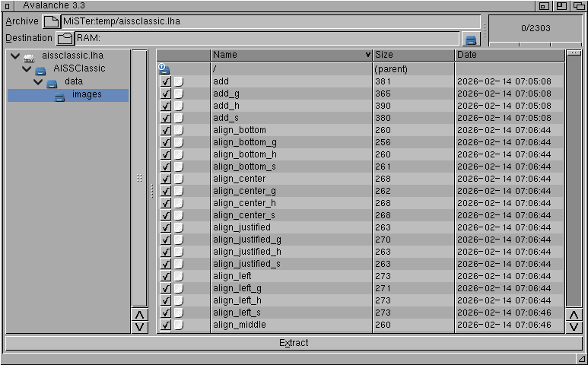The image size is (588, 365).
Task: Click the parent directory icon in file list
Action: click(x=164, y=68)
